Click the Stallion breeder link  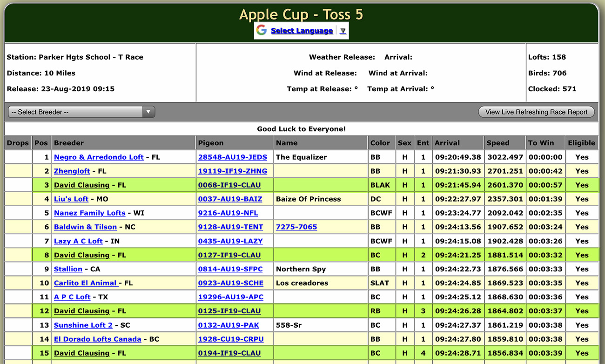click(68, 269)
